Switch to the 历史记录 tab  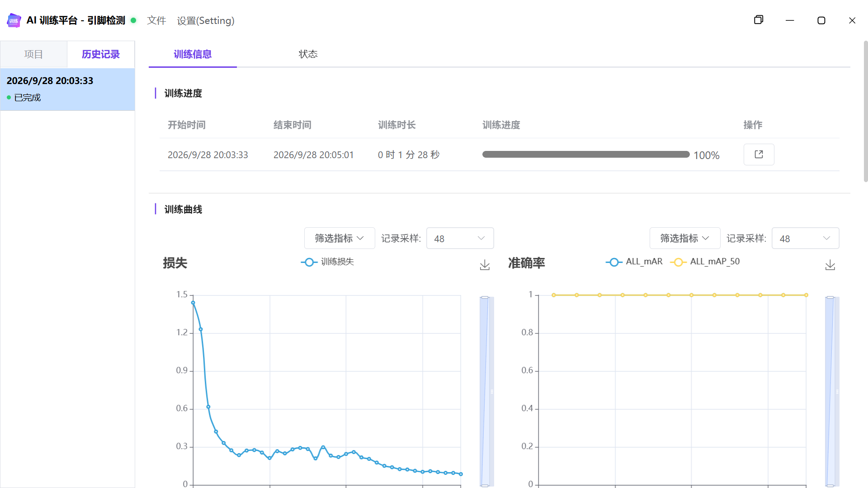tap(101, 54)
